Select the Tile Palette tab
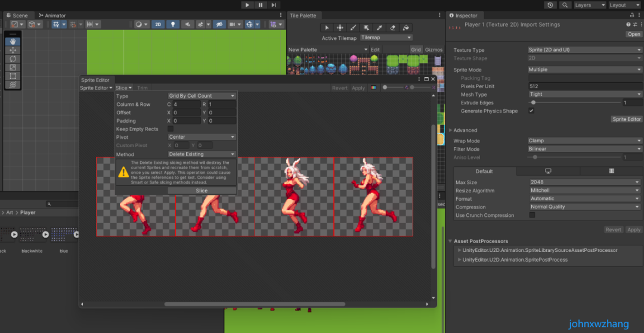Screen dimensions: 644x333 click(303, 15)
